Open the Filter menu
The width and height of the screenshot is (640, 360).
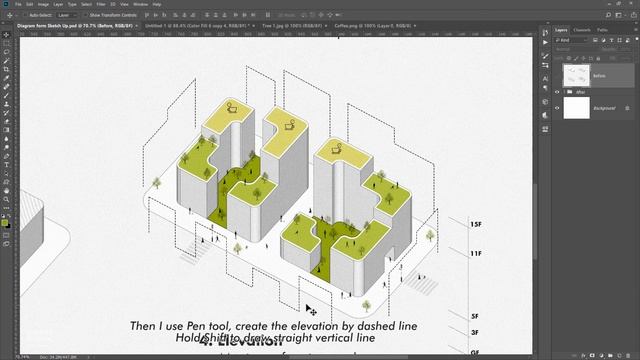pos(101,4)
